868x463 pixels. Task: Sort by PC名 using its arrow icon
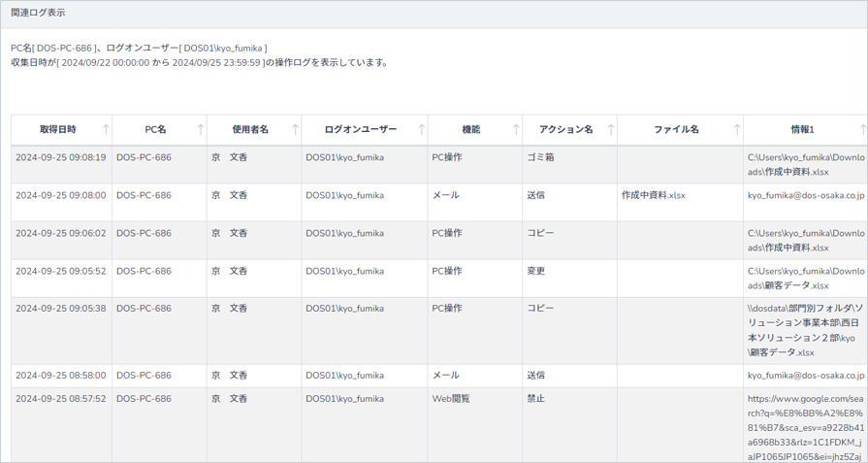[201, 130]
